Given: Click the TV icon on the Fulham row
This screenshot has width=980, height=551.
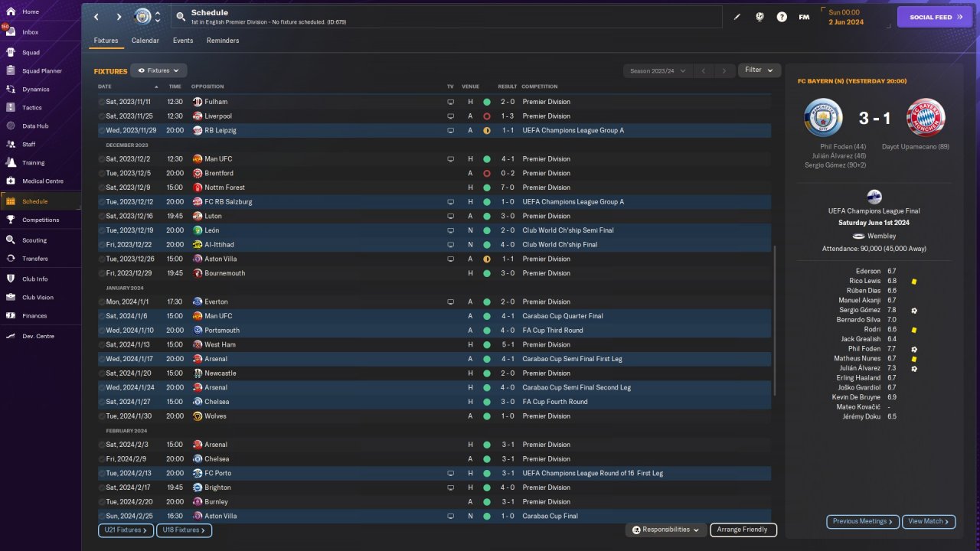Looking at the screenshot, I should tap(450, 102).
